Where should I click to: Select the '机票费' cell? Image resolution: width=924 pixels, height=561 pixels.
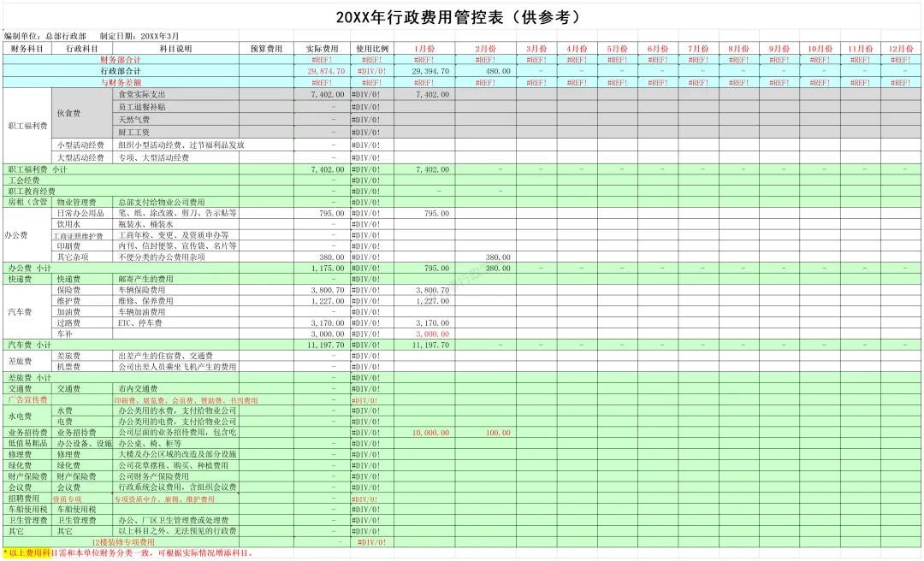(x=82, y=367)
